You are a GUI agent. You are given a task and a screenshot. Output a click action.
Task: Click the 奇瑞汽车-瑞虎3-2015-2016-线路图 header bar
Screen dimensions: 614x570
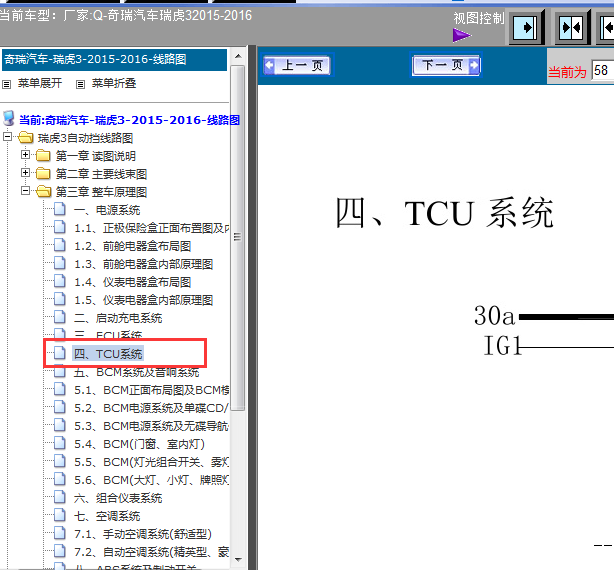(114, 60)
